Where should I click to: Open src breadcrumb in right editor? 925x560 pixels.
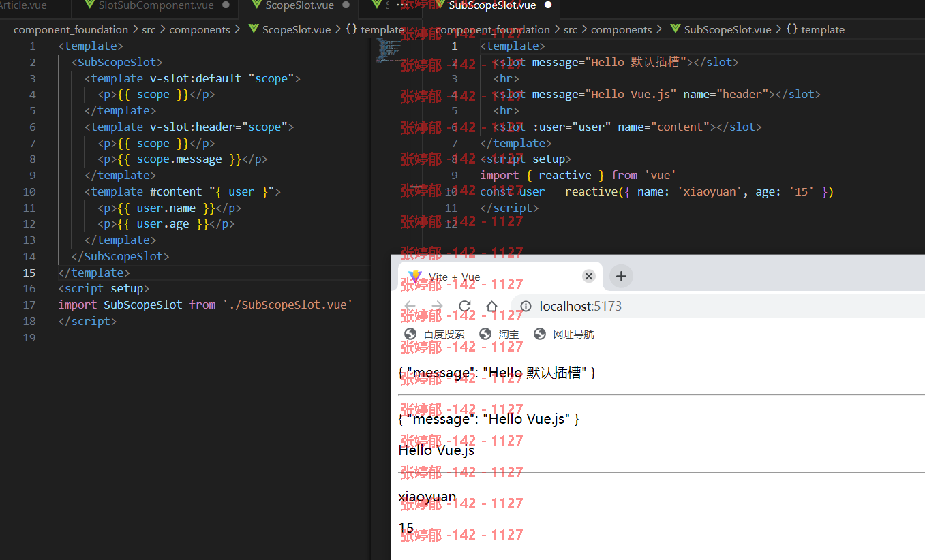coord(571,29)
